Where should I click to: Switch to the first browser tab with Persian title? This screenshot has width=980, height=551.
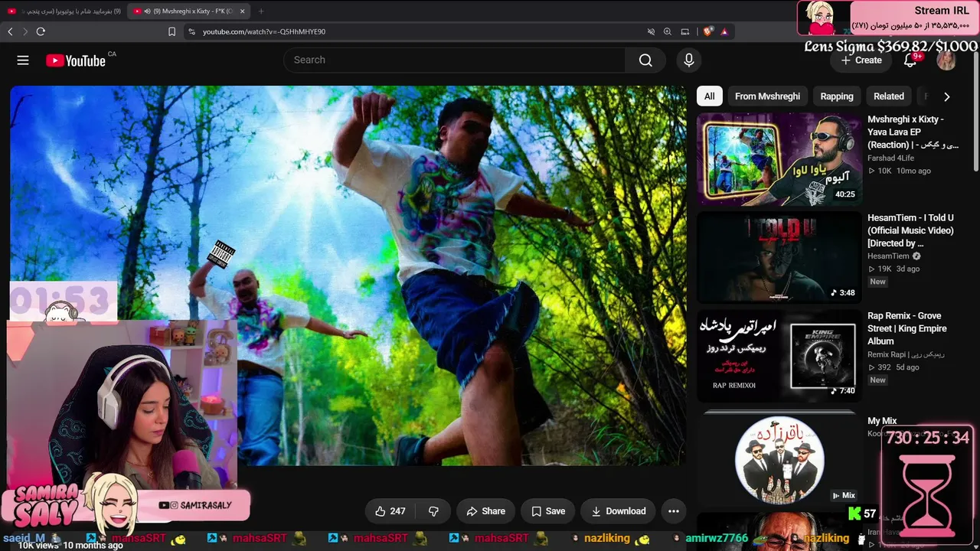coord(64,11)
